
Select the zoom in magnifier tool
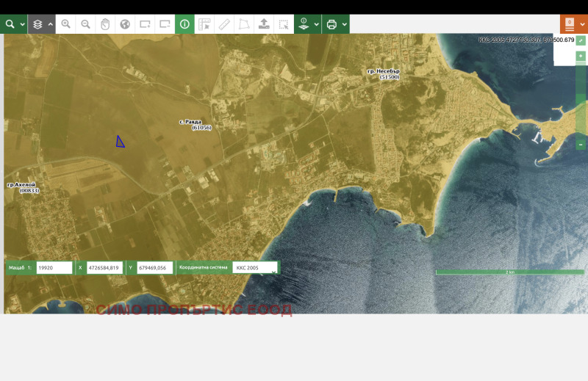click(66, 24)
